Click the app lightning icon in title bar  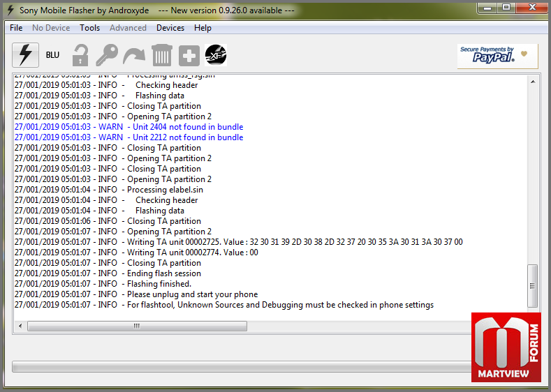[10, 10]
